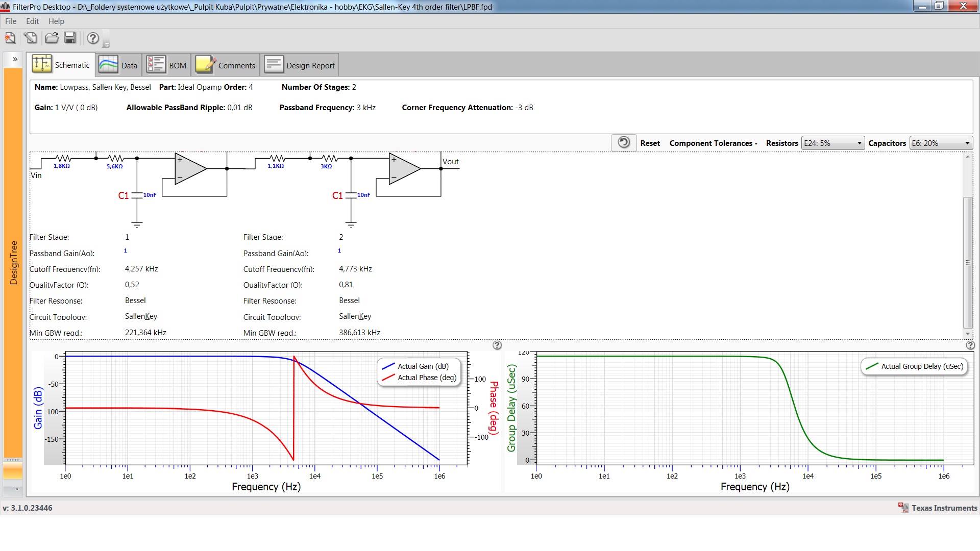The height and width of the screenshot is (551, 980).
Task: Open the Edit menu
Action: pos(33,21)
